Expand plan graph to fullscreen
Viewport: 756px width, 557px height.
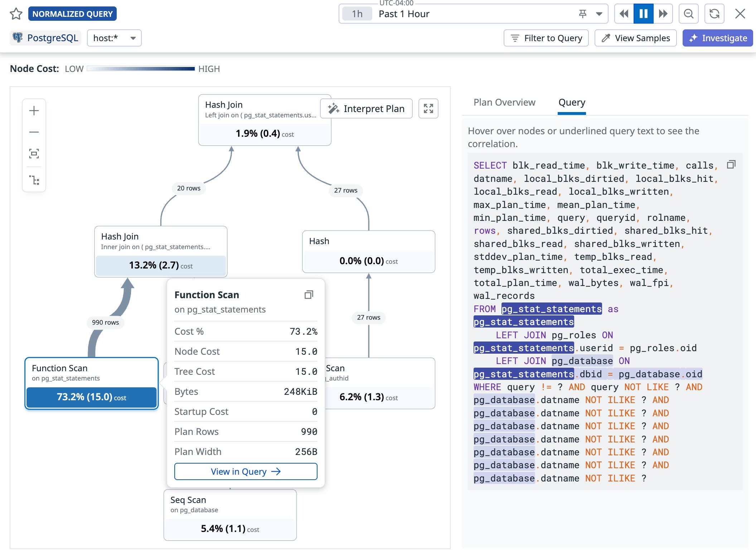pyautogui.click(x=428, y=108)
